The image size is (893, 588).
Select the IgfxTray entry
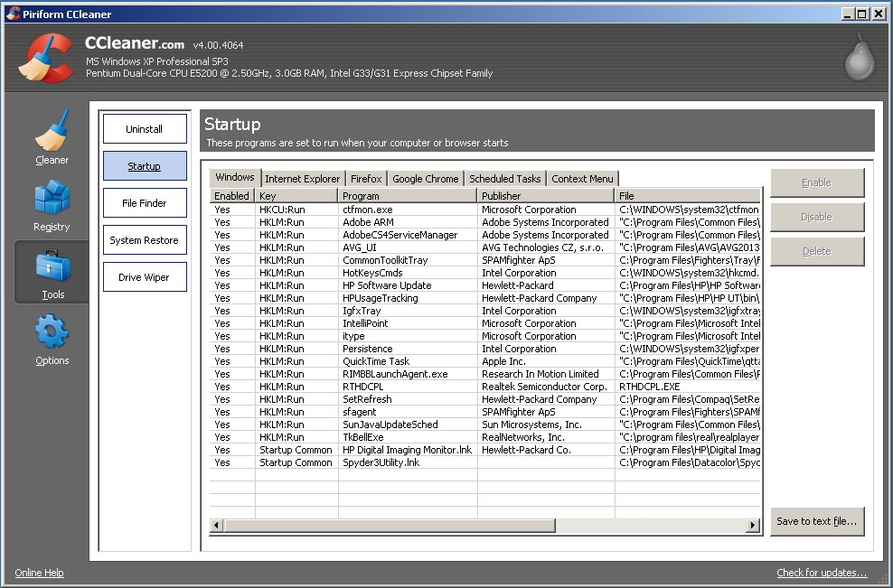coord(485,311)
